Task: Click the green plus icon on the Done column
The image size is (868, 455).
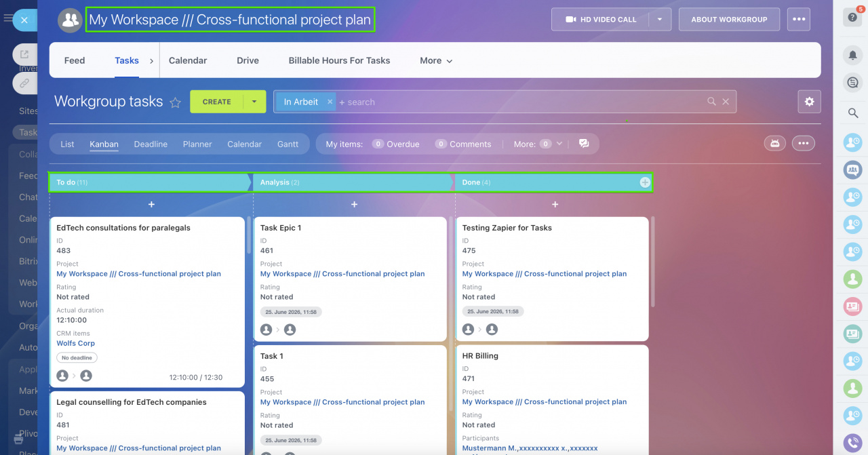Action: [644, 182]
